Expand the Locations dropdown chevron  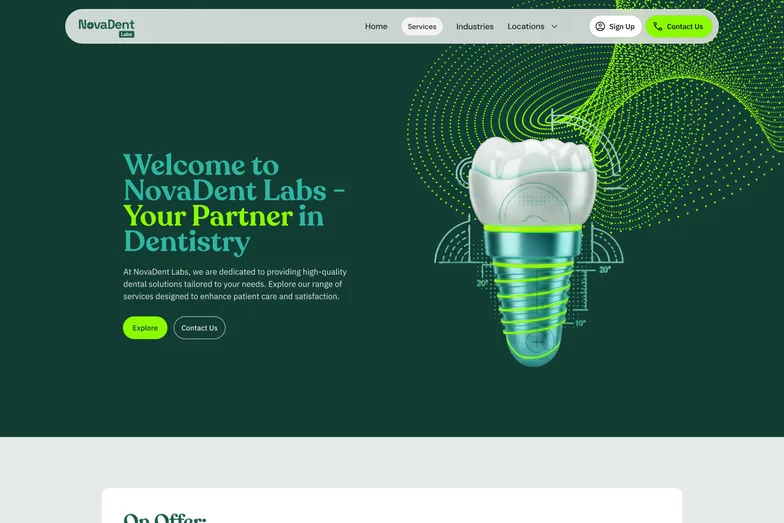pos(554,26)
